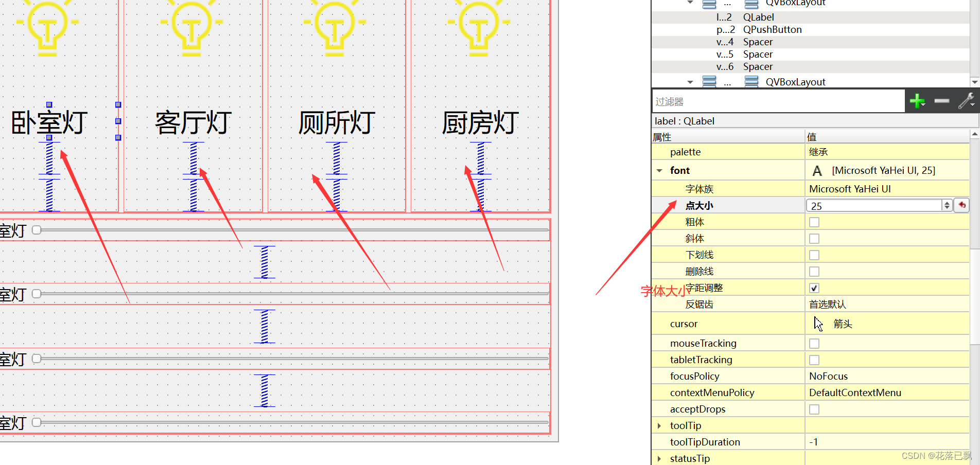Screen dimensions: 980x465
Task: Click object tree scrollbar down arrow
Action: click(974, 82)
